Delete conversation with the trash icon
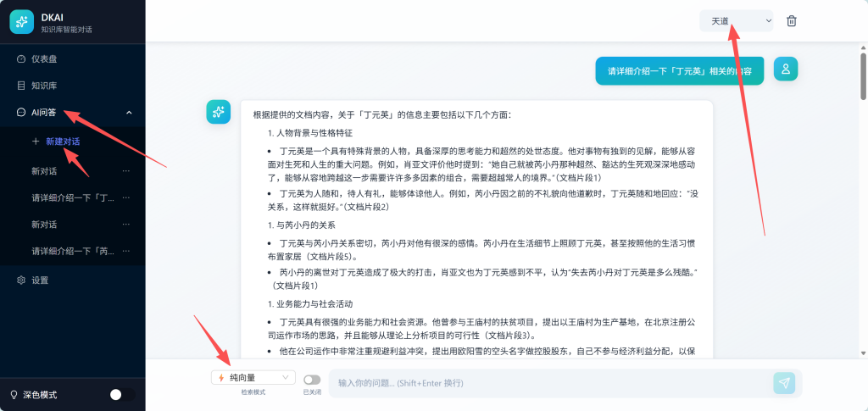Image resolution: width=868 pixels, height=411 pixels. coord(792,21)
